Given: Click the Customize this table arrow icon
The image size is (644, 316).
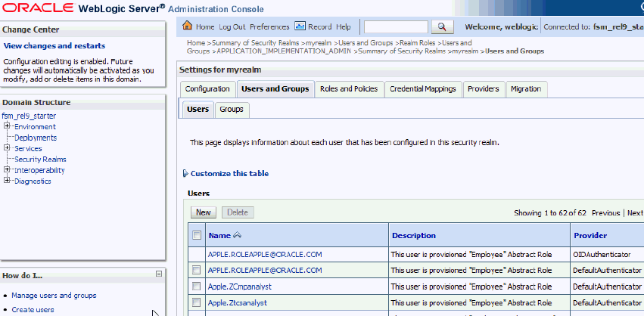Looking at the screenshot, I should (x=185, y=174).
